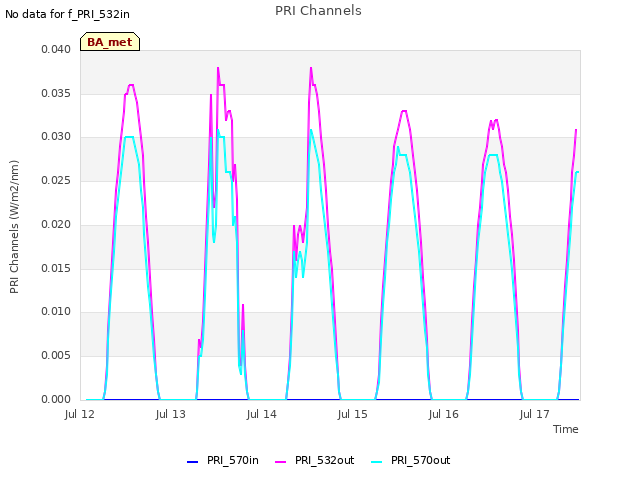The image size is (640, 480).
Task: Click the 0.010 y-axis tick label
Action: click(56, 311)
